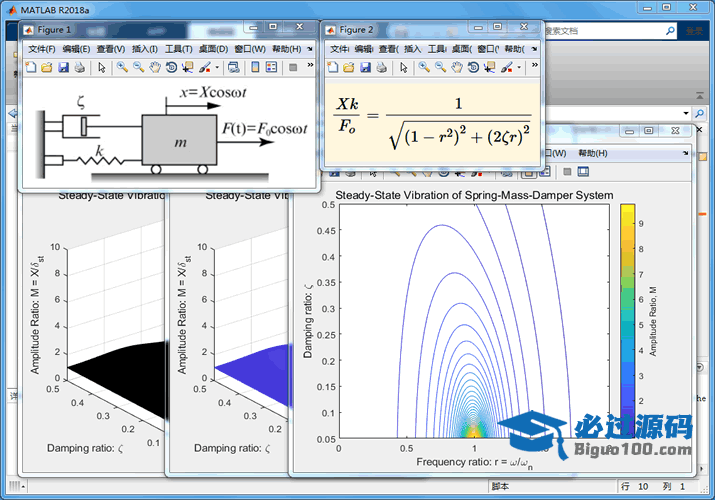Save figure icon in Figure 1 toolbar

tap(63, 67)
